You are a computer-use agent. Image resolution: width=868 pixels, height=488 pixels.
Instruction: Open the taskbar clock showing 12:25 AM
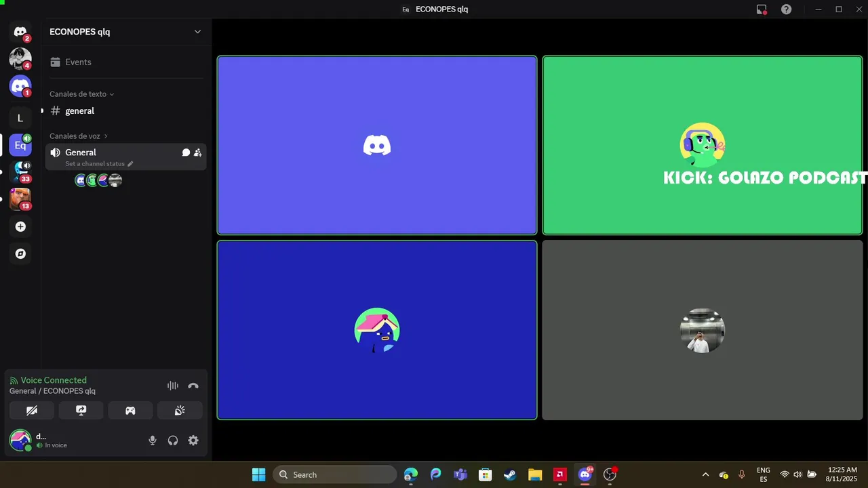842,474
